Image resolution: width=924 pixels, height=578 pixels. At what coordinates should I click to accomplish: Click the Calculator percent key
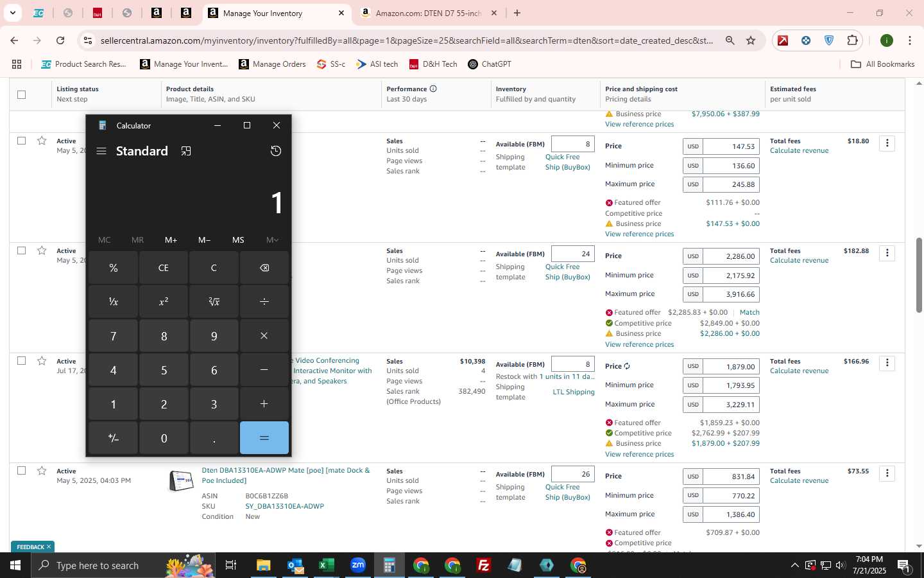[114, 268]
